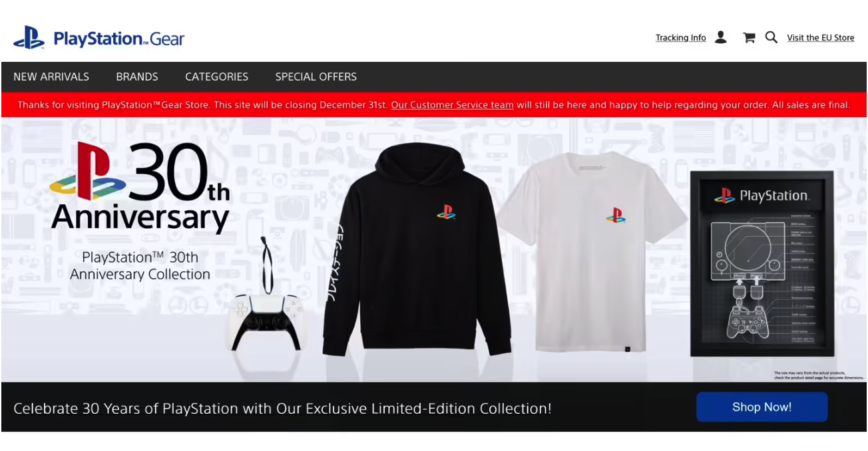Image resolution: width=868 pixels, height=451 pixels.
Task: Click the 30th Anniversary PlayStation logo
Action: 140,187
